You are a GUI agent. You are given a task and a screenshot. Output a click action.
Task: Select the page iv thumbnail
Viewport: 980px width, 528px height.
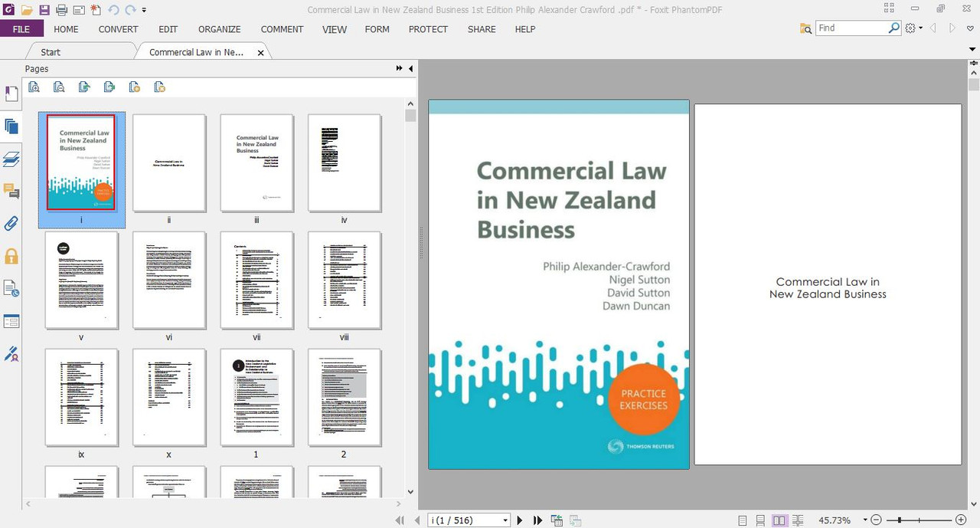point(345,163)
